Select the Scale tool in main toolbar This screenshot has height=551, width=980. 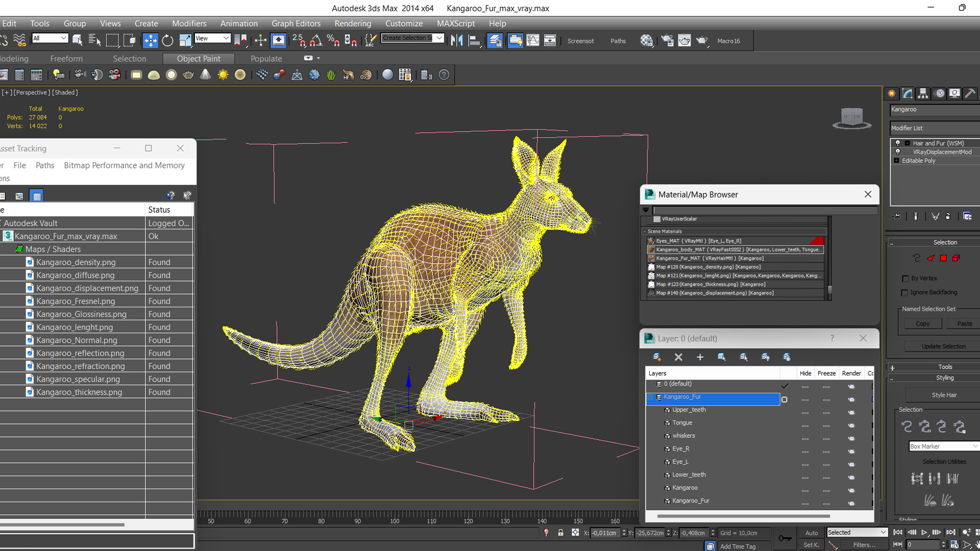[x=185, y=40]
